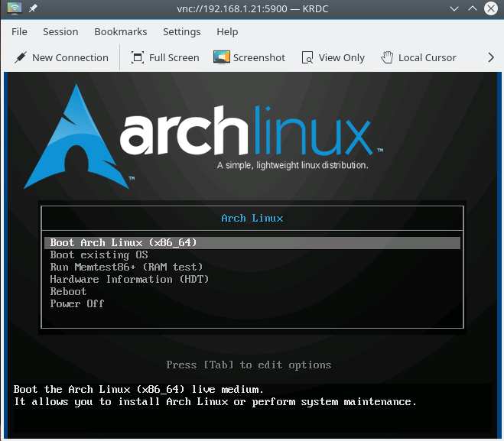Open the Help menu
Screen dimensions: 504x441
coord(227,31)
